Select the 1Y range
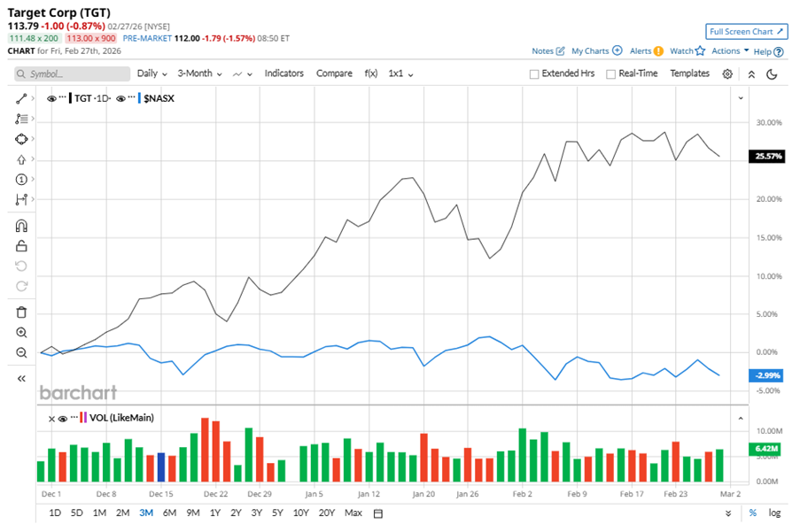The width and height of the screenshot is (800, 532). point(215,513)
